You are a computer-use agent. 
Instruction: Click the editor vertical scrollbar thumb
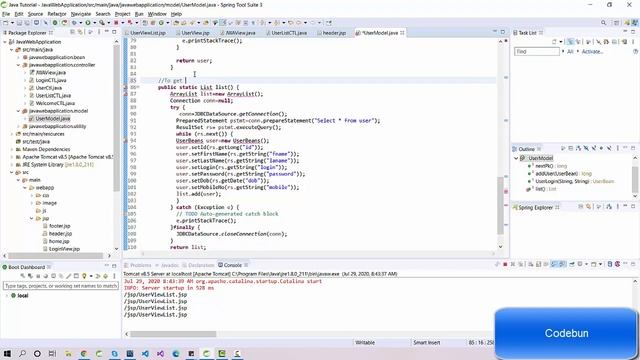pyautogui.click(x=501, y=205)
